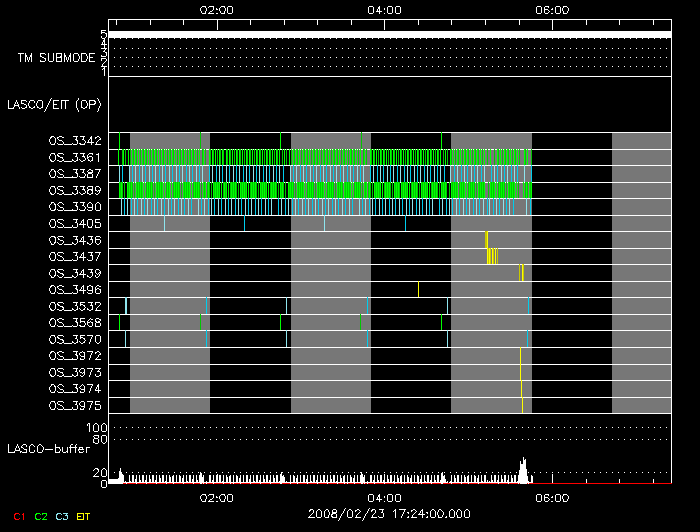Click the yellow EIT marker in the OS_3496 row
This screenshot has width=700, height=532.
pos(418,290)
